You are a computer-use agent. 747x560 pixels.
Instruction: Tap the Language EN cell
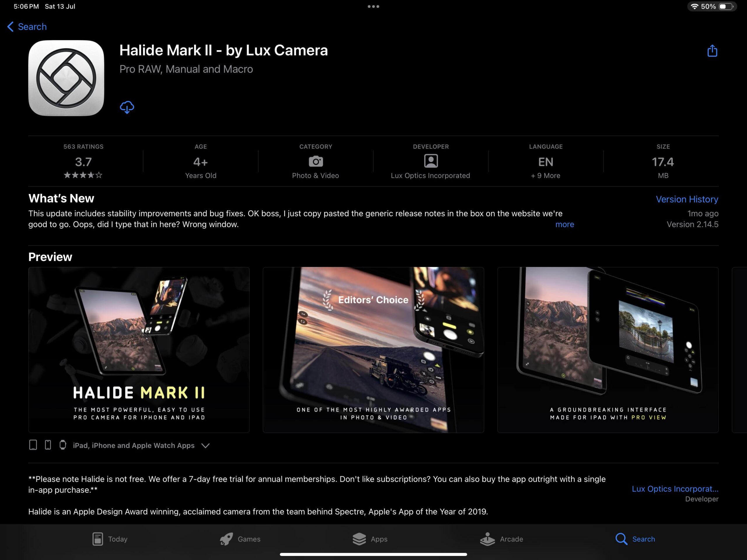[x=546, y=161]
